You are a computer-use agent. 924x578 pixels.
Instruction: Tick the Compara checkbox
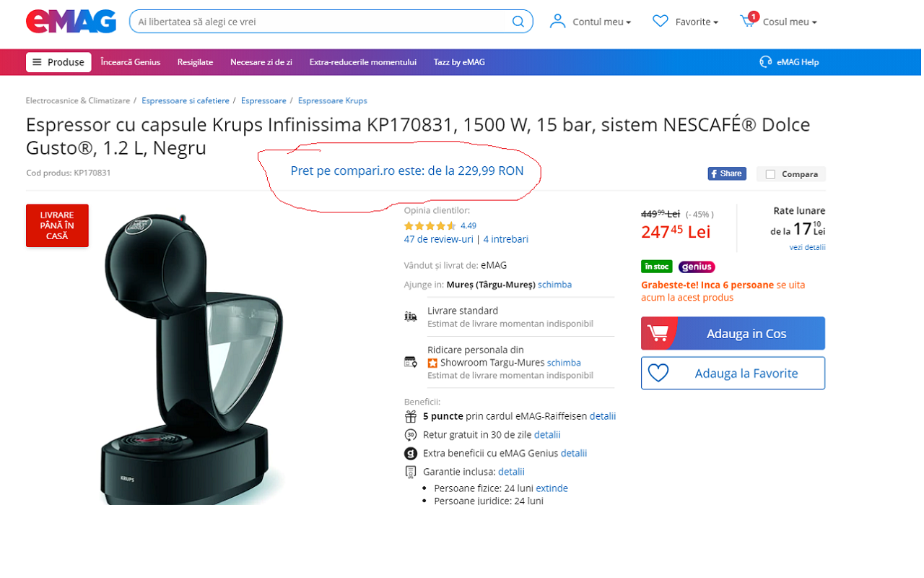pyautogui.click(x=770, y=174)
